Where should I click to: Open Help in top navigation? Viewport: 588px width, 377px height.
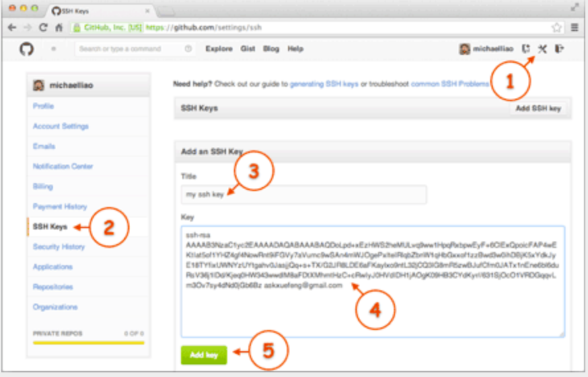point(295,49)
